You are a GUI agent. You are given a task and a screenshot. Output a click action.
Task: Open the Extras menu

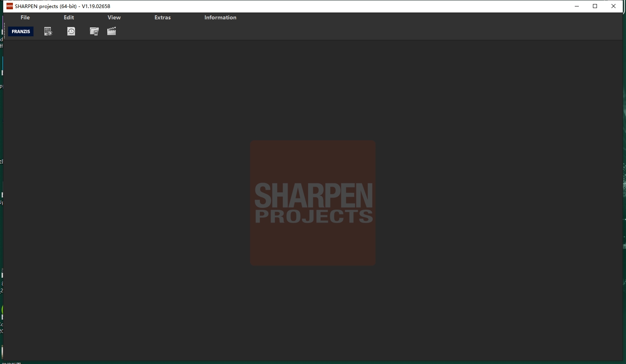[163, 17]
